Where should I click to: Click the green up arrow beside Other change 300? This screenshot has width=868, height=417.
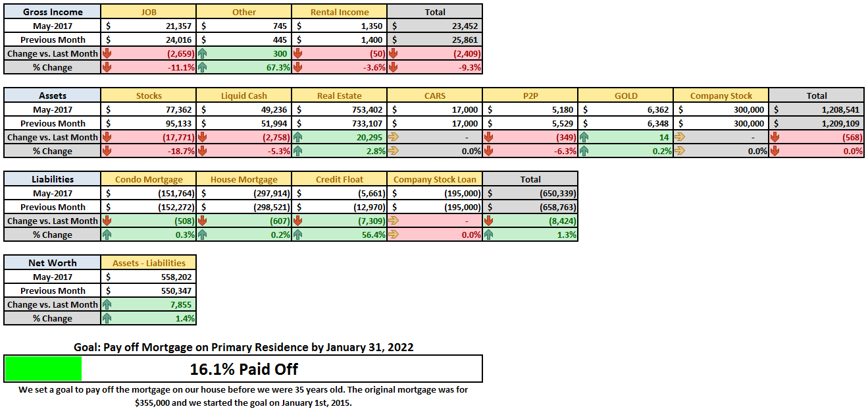pyautogui.click(x=203, y=53)
